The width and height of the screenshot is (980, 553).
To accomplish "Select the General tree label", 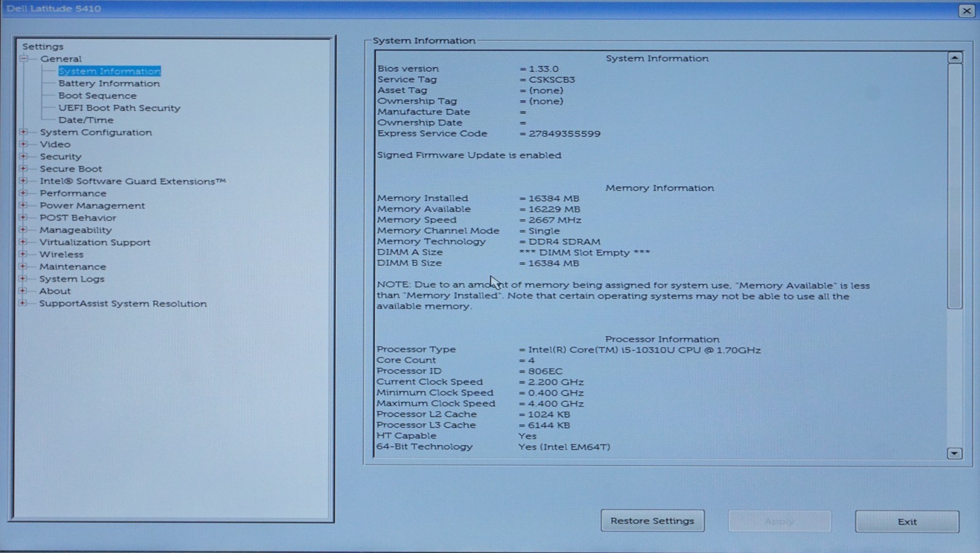I will pos(61,59).
